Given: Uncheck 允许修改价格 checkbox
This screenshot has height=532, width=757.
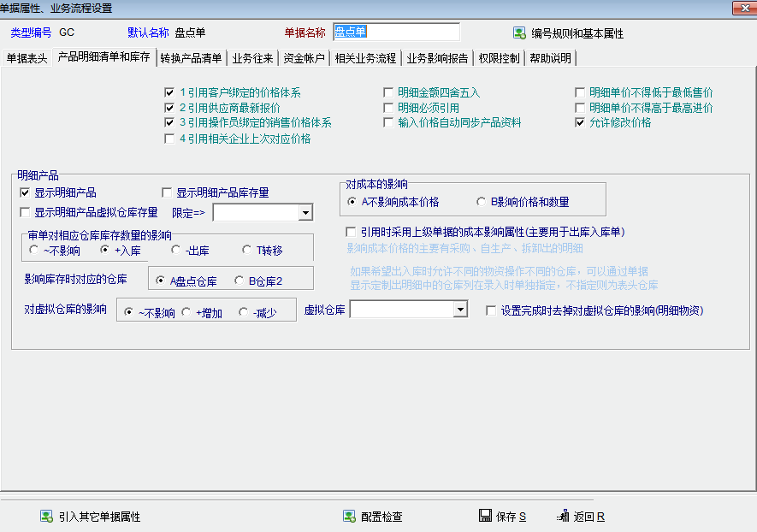Looking at the screenshot, I should coord(581,123).
